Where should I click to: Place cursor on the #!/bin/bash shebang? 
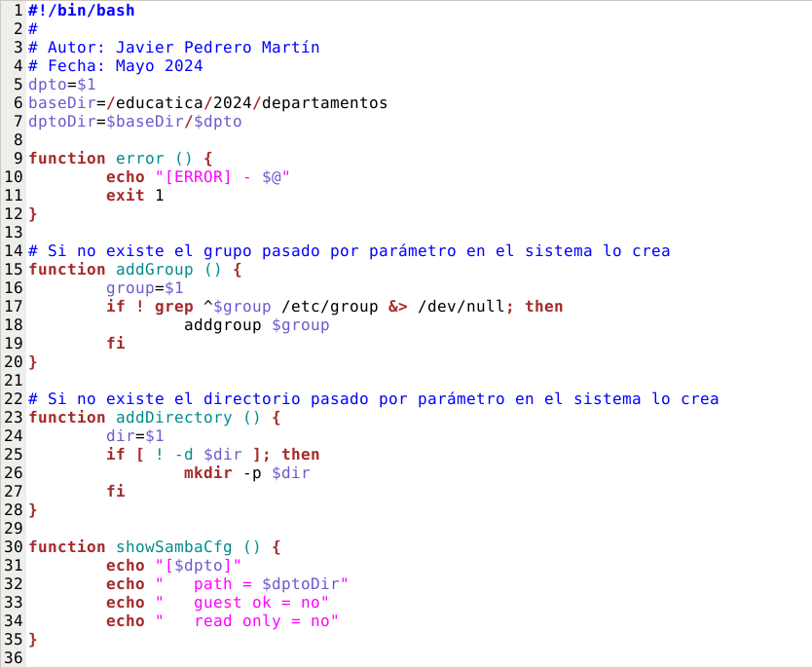pyautogui.click(x=82, y=11)
